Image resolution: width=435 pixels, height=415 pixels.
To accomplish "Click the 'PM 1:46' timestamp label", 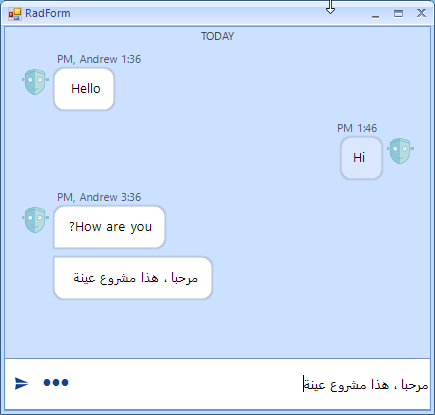I will [357, 128].
